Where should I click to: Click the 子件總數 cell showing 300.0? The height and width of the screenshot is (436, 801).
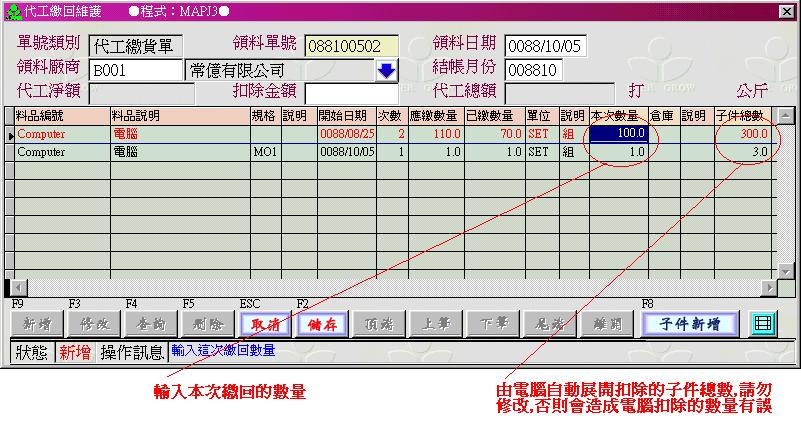point(744,134)
